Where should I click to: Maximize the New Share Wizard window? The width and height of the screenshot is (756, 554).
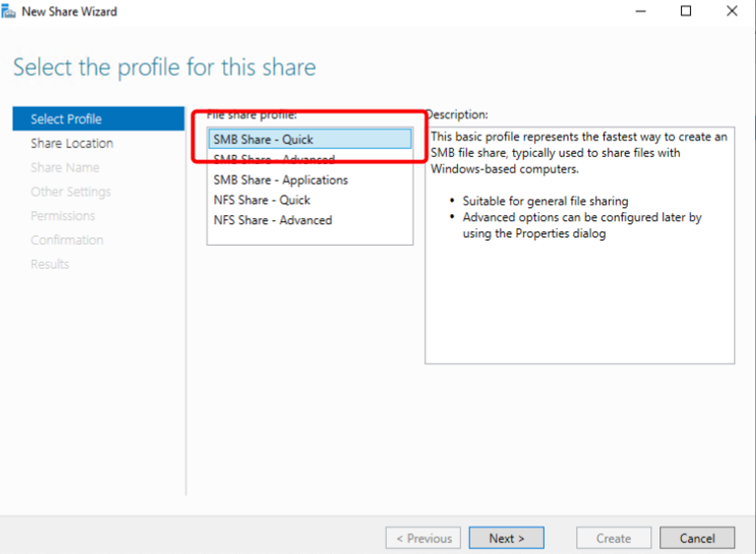[686, 12]
